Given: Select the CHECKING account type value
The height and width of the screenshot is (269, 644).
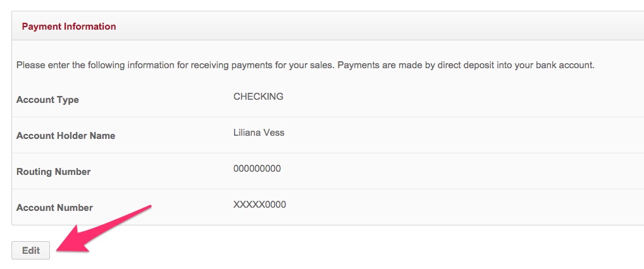Looking at the screenshot, I should [x=258, y=97].
